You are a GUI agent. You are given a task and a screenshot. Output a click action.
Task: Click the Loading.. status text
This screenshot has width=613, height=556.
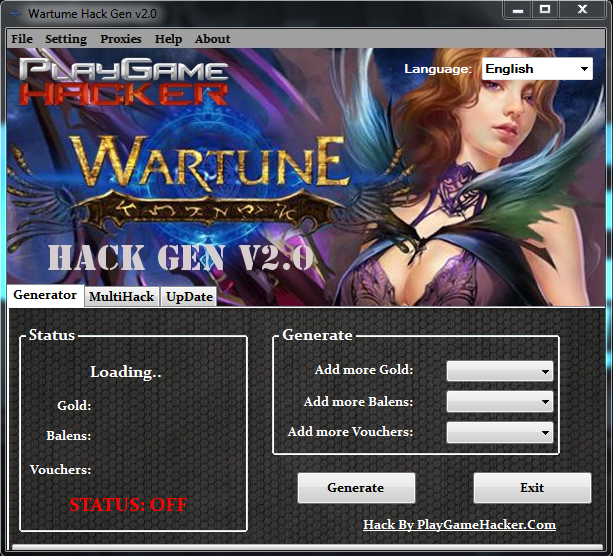point(125,372)
